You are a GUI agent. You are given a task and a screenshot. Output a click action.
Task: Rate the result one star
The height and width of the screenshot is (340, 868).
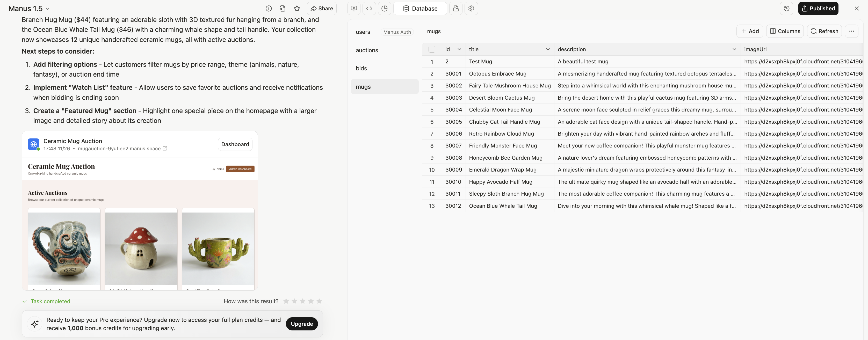click(286, 301)
